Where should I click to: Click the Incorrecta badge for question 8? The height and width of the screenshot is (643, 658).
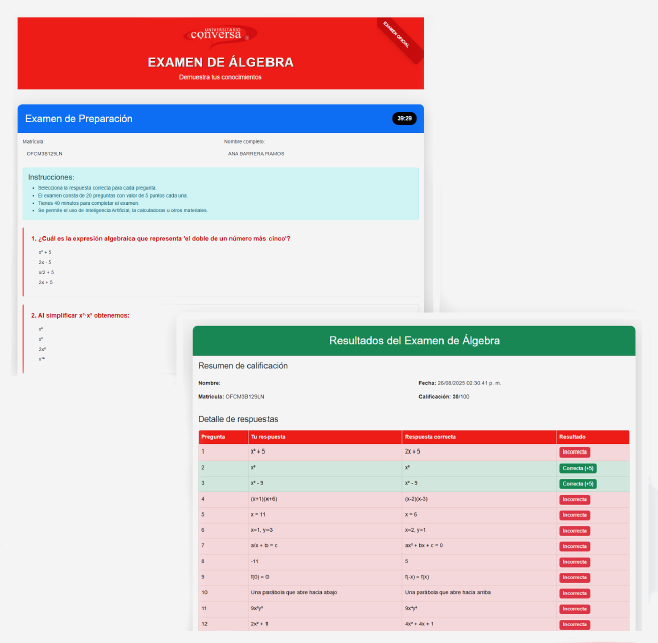(574, 561)
